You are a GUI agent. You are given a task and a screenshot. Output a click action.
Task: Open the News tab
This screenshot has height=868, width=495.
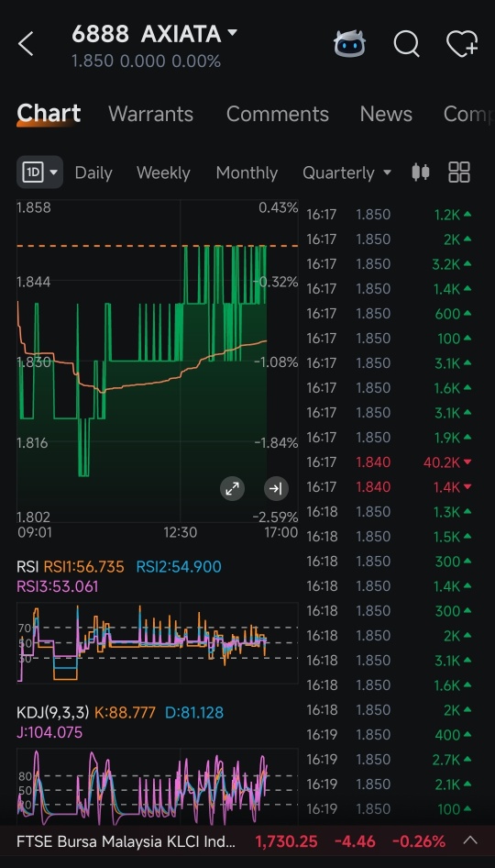(x=386, y=114)
